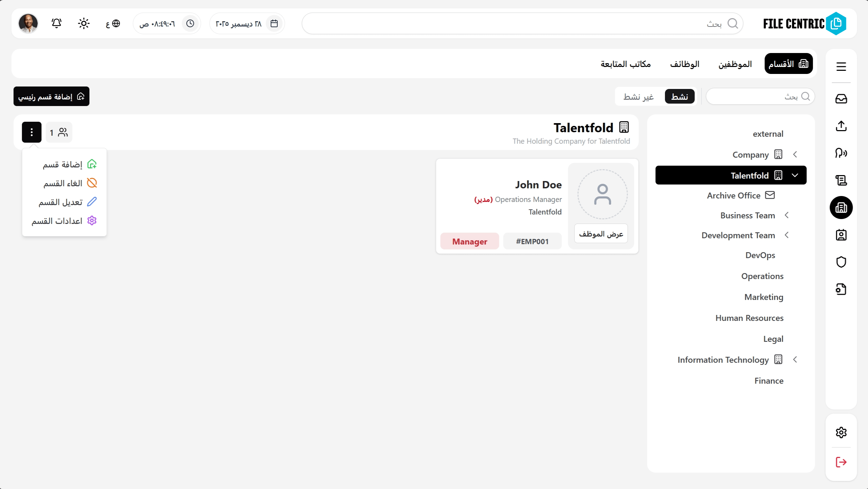Viewport: 868px width, 489px height.
Task: Select the employee badge icon in the sidebar
Action: click(841, 235)
